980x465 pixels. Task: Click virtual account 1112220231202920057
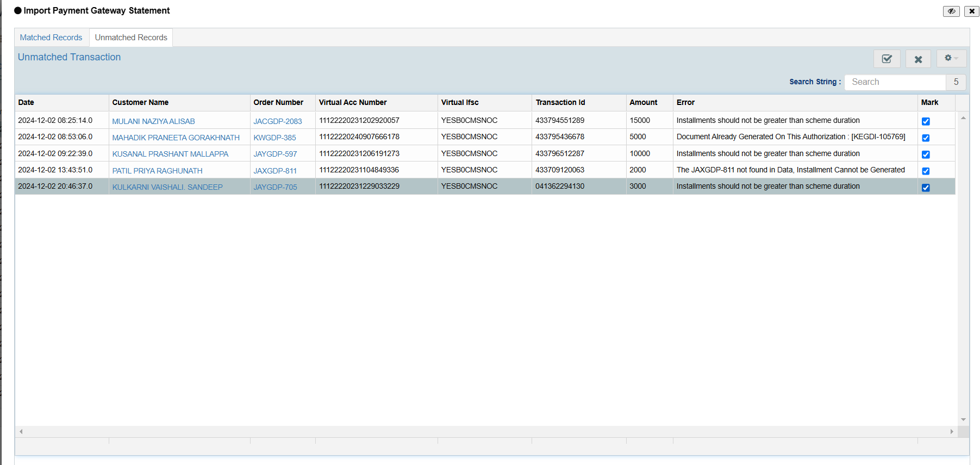tap(359, 120)
